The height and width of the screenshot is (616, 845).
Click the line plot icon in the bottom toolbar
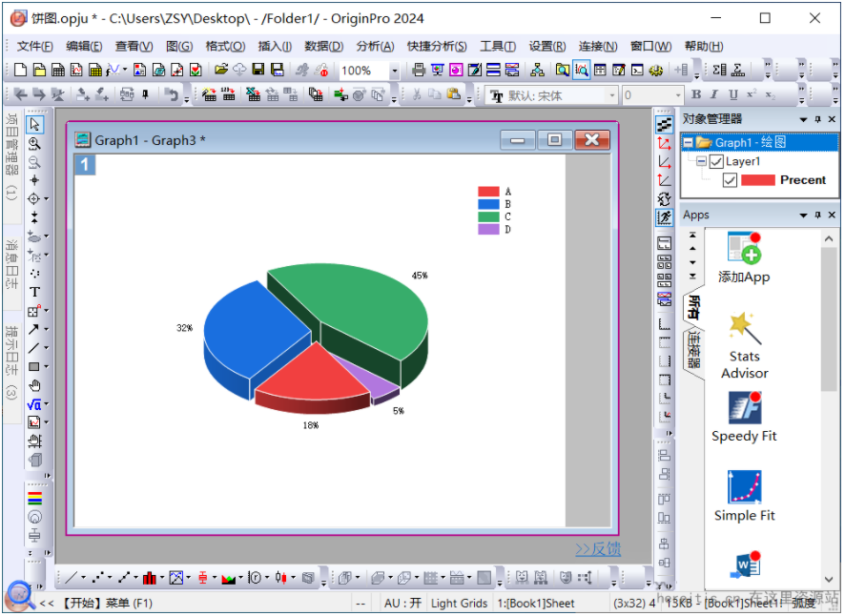(x=71, y=578)
